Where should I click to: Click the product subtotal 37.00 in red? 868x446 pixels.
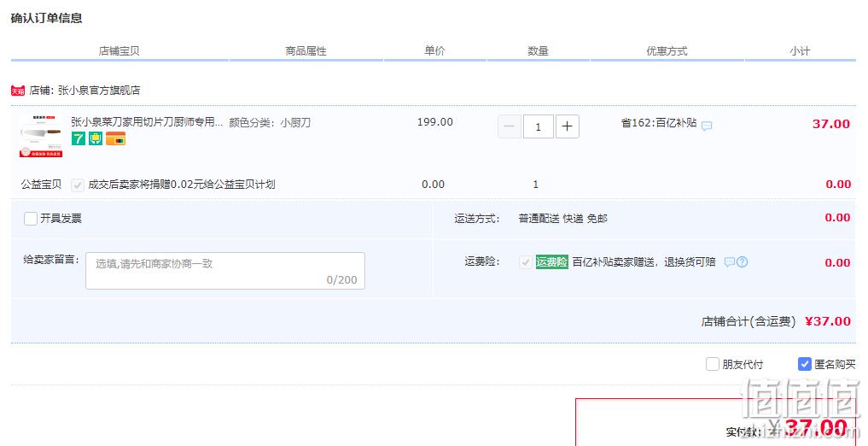point(831,124)
